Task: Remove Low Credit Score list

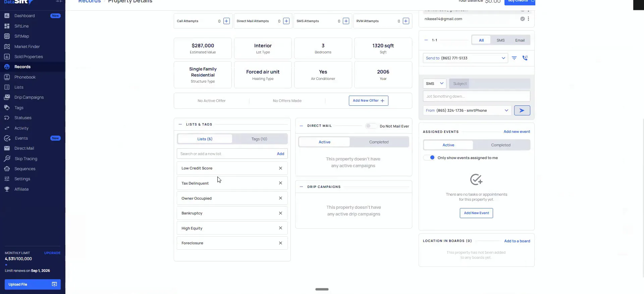Action: [x=280, y=168]
